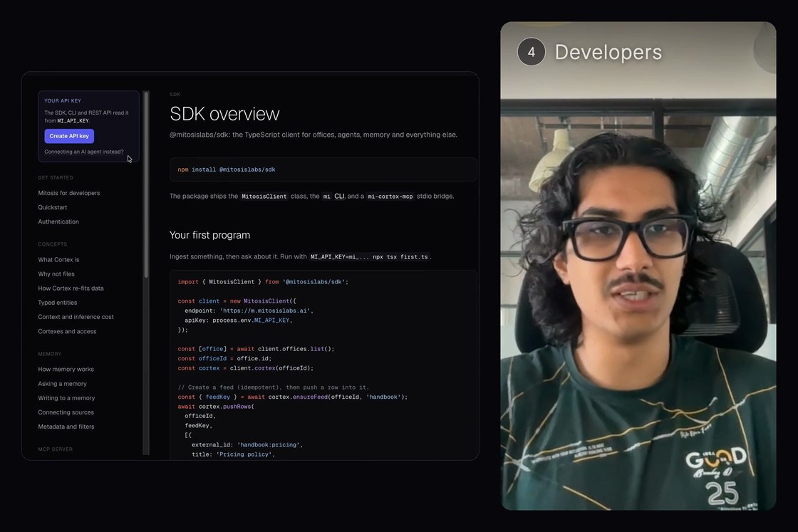Click the 'MI_API_KEY=mi_... npx tsx first.ts' command
The height and width of the screenshot is (532, 798).
[369, 257]
